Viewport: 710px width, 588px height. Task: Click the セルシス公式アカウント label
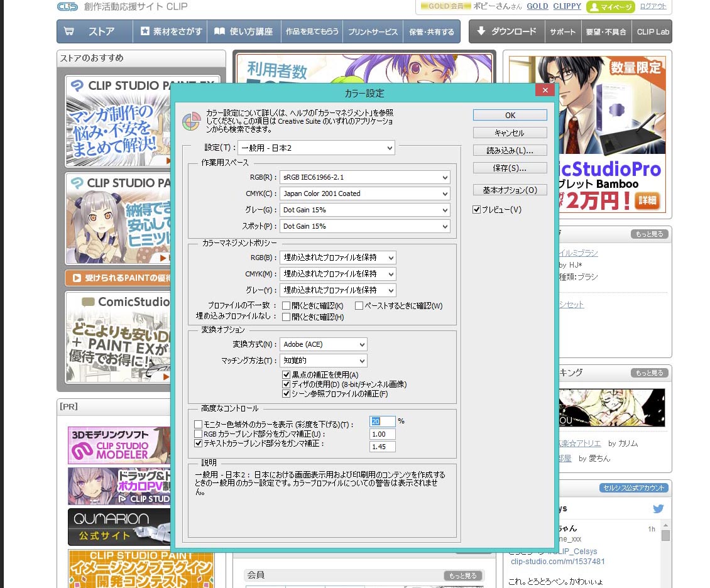click(634, 488)
